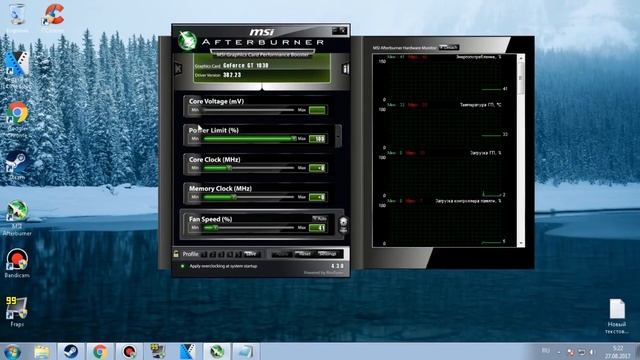Switch to MSI Afterburner in taskbar
The image size is (640, 360).
[217, 351]
